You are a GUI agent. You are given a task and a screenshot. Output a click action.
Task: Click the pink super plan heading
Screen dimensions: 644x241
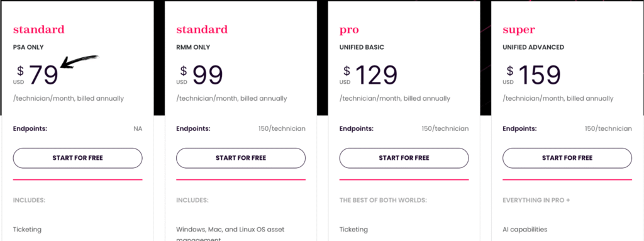(x=519, y=30)
